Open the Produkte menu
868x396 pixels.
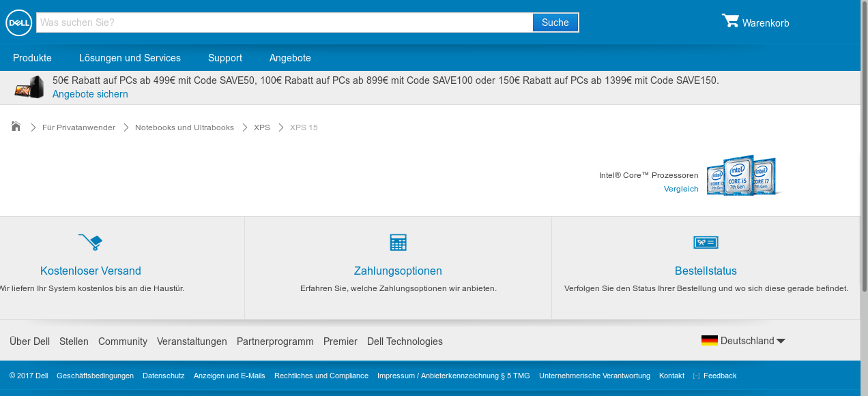[32, 58]
